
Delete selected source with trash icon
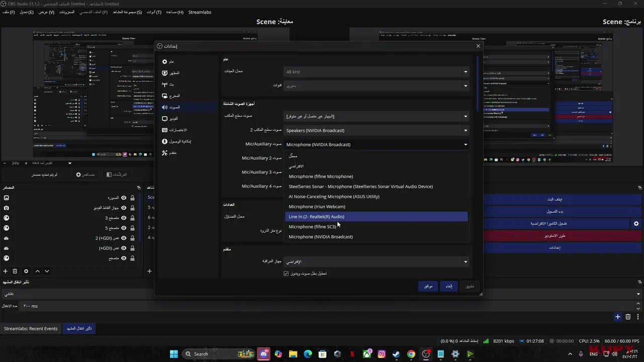click(15, 271)
